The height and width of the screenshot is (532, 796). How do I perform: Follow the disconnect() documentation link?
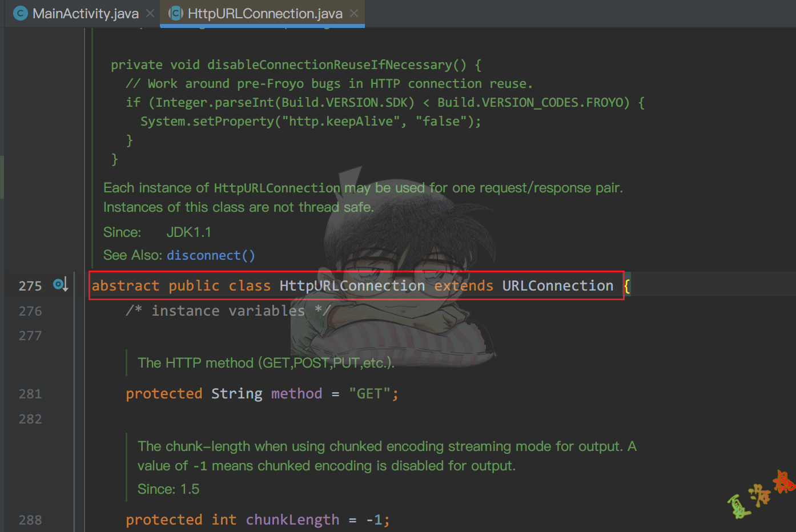pos(211,255)
